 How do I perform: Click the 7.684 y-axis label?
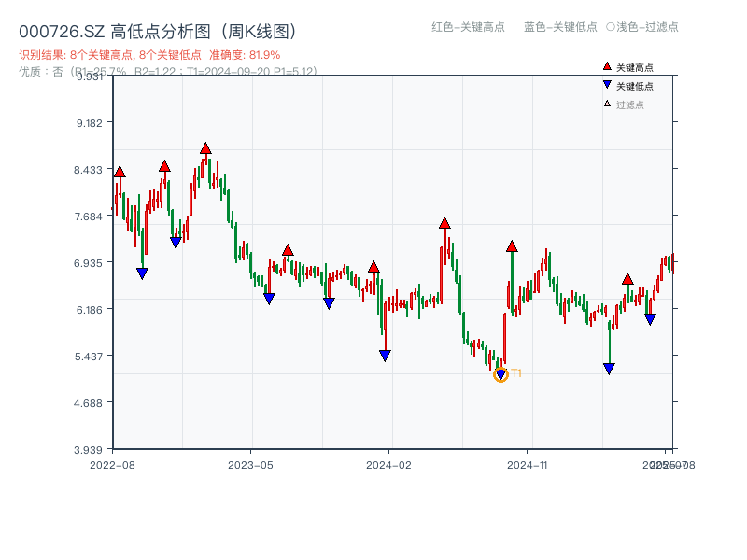[89, 217]
